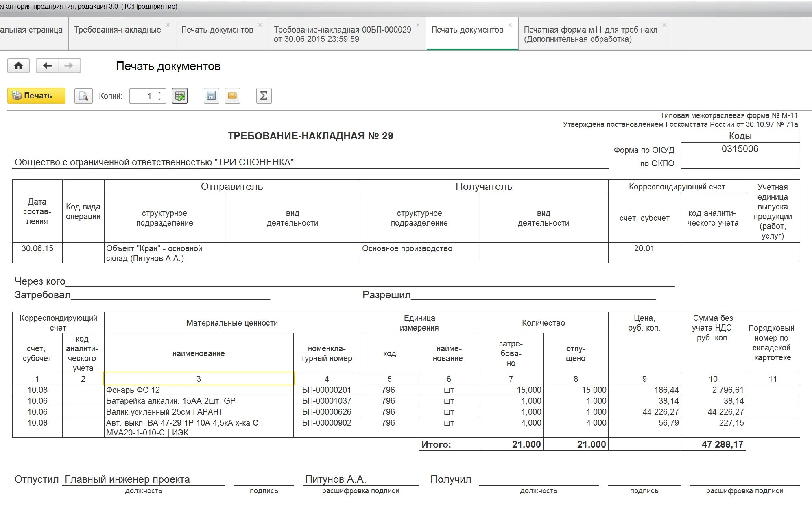This screenshot has width=812, height=518.
Task: Select the highlighted column 3 cell
Action: 199,379
